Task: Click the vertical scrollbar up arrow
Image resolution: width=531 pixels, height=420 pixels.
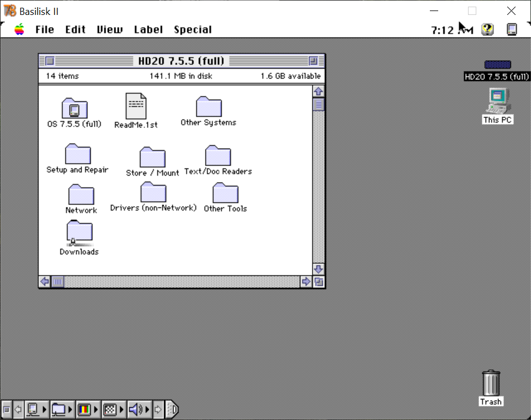Action: click(x=318, y=91)
